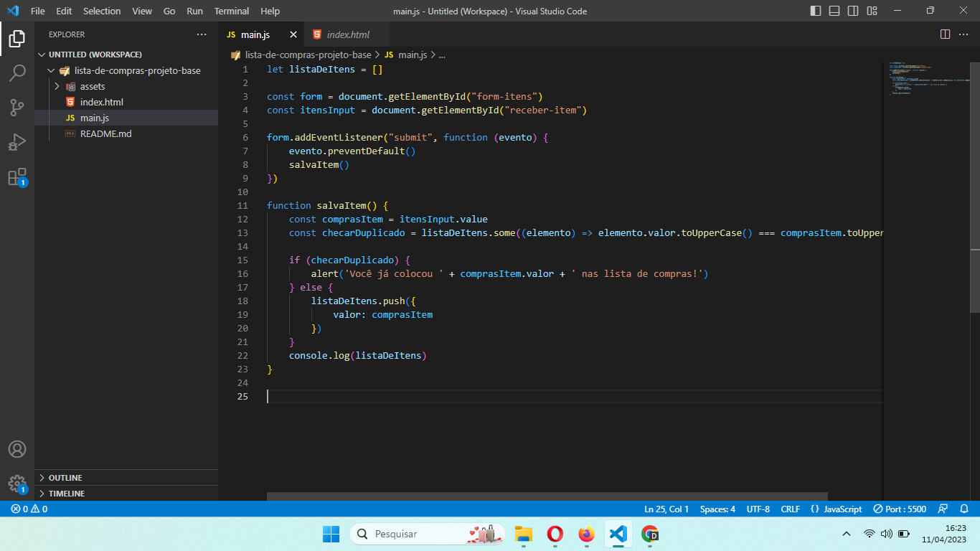Viewport: 980px width, 551px height.
Task: Click the breadcrumb ellipsis symbol
Action: (x=441, y=55)
